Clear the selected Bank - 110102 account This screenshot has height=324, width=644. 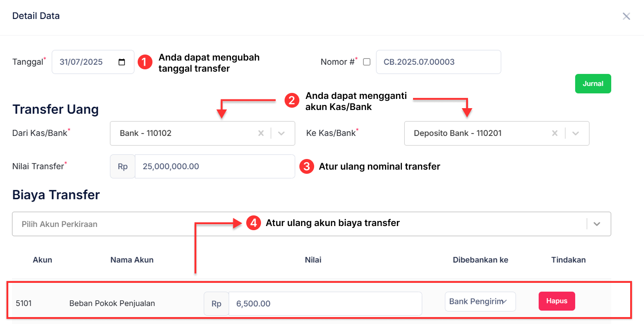[261, 133]
